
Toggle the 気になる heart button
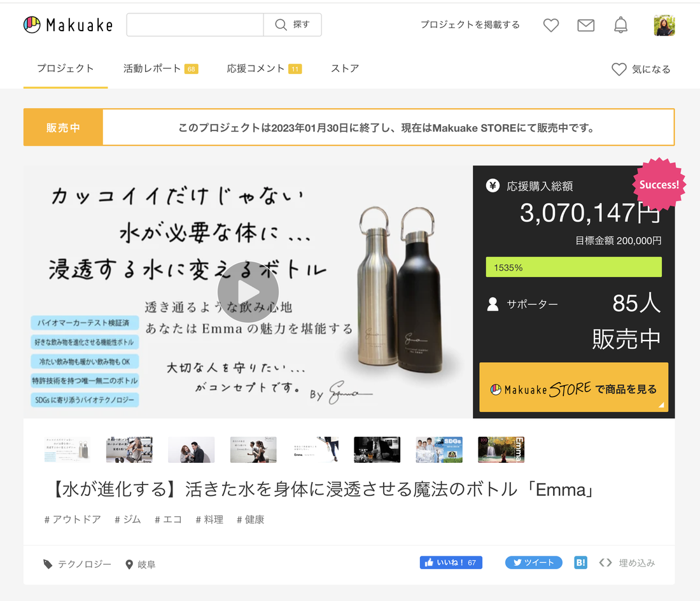pos(641,69)
